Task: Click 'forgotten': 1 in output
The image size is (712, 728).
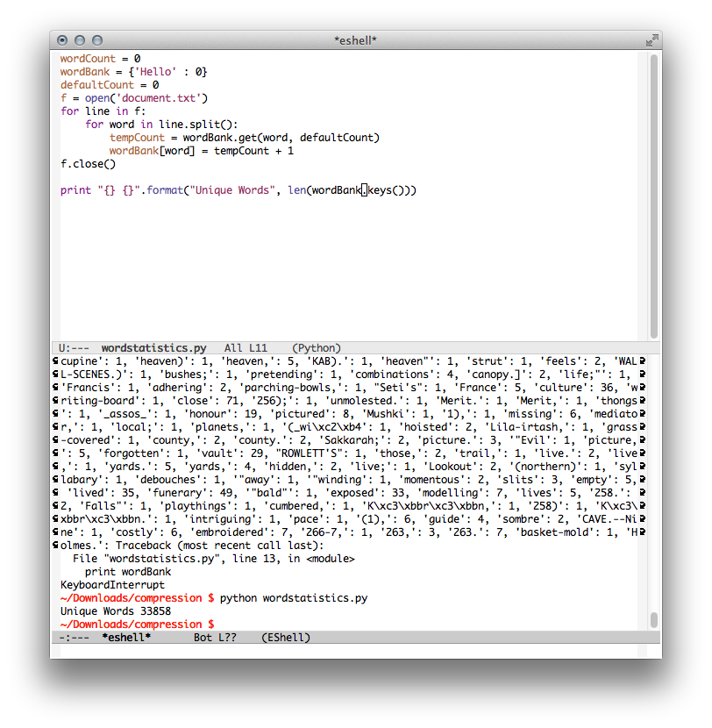Action: click(x=146, y=453)
